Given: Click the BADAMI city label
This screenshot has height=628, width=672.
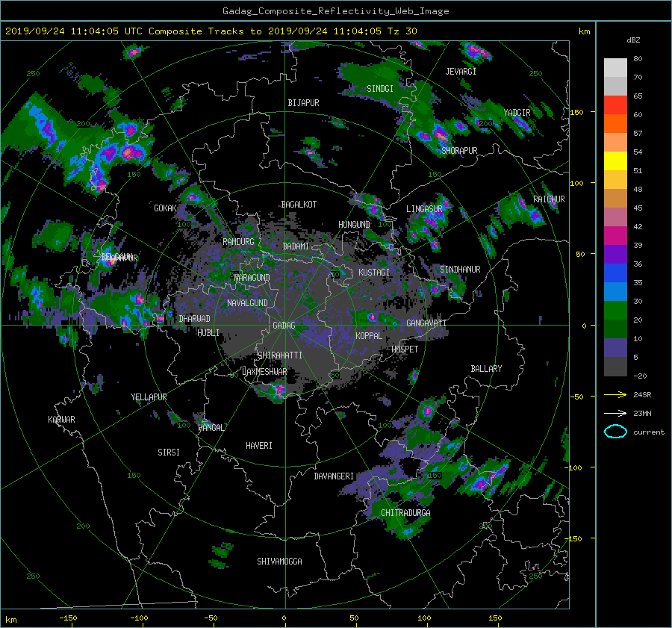Looking at the screenshot, I should [x=296, y=246].
